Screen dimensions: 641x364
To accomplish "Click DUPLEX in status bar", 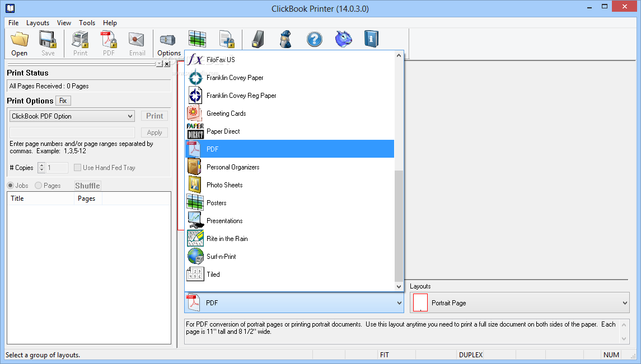I will (x=471, y=355).
